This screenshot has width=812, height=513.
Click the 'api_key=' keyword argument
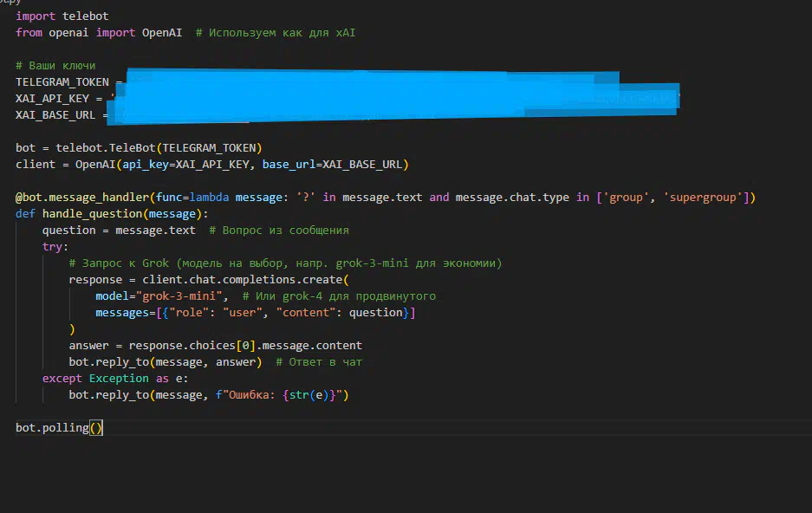click(x=149, y=165)
